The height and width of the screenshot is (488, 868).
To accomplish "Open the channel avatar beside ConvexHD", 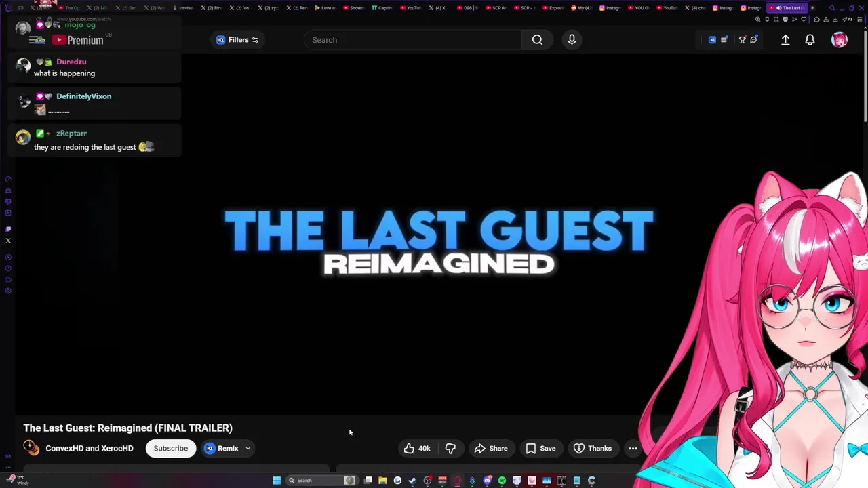I will [31, 447].
